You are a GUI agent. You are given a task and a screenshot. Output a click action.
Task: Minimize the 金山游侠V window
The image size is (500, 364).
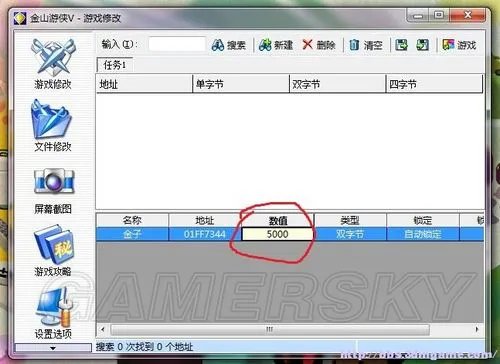tap(418, 15)
